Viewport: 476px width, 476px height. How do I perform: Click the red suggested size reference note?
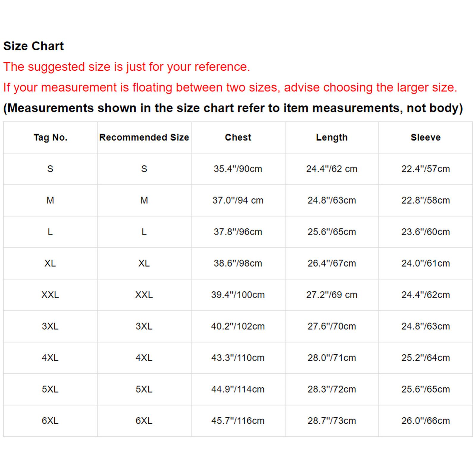pos(126,67)
